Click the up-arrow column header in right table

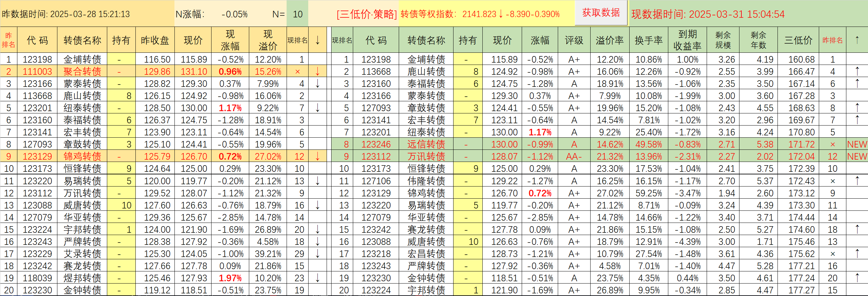(x=857, y=40)
